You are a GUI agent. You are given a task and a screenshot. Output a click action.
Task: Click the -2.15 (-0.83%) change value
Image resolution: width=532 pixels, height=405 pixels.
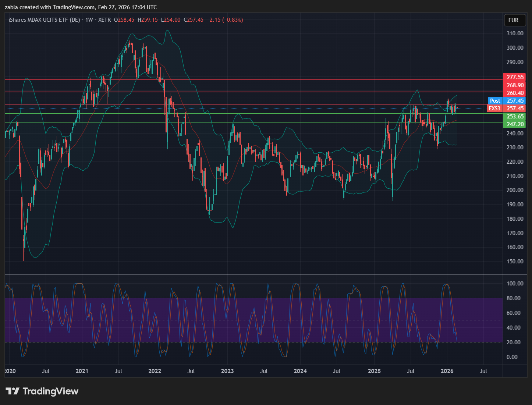pyautogui.click(x=224, y=20)
